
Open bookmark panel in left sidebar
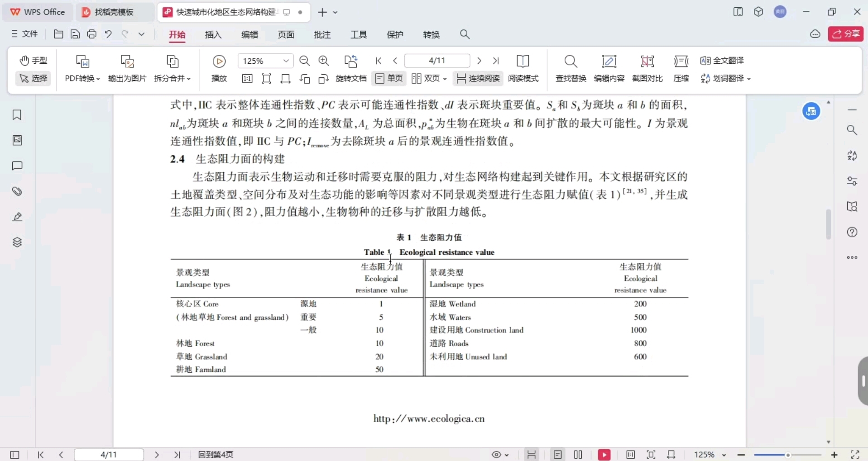(17, 115)
